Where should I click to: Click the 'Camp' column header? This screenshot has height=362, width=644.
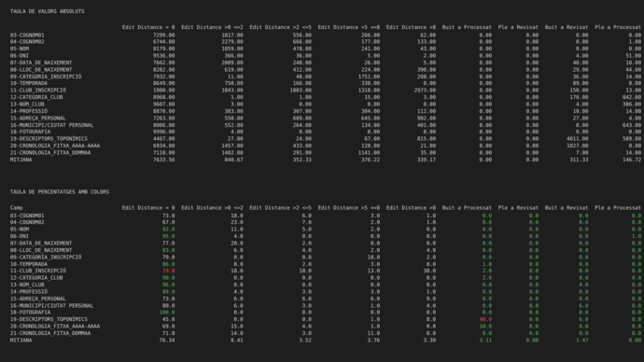pyautogui.click(x=16, y=208)
